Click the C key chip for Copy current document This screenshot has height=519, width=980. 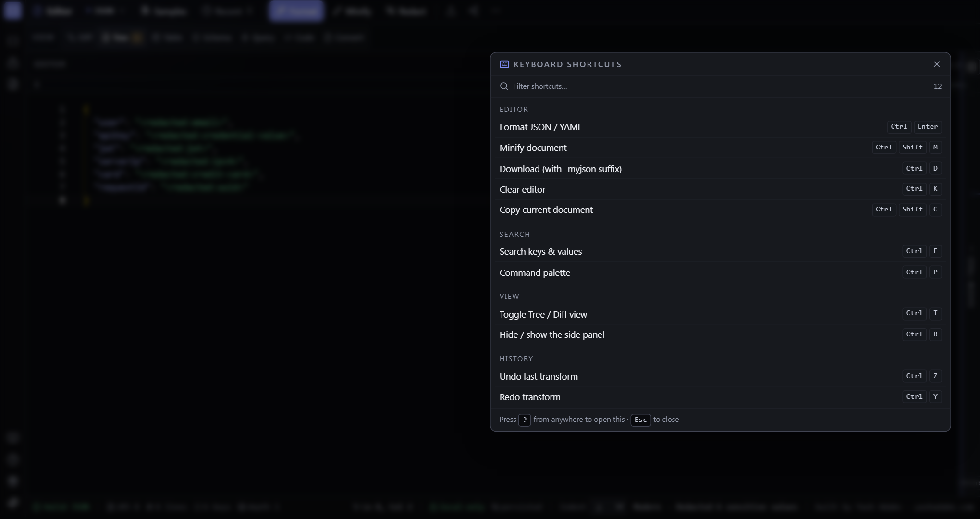pos(935,210)
